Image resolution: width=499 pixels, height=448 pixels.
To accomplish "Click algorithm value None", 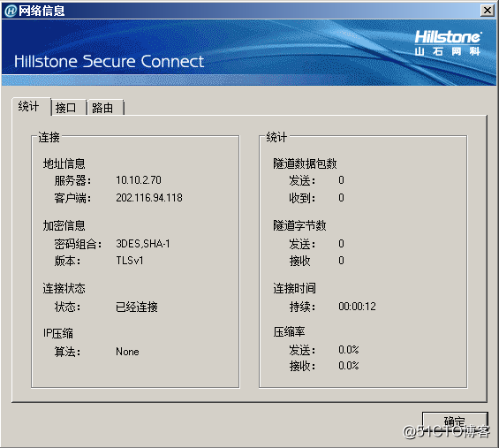I will click(x=127, y=352).
